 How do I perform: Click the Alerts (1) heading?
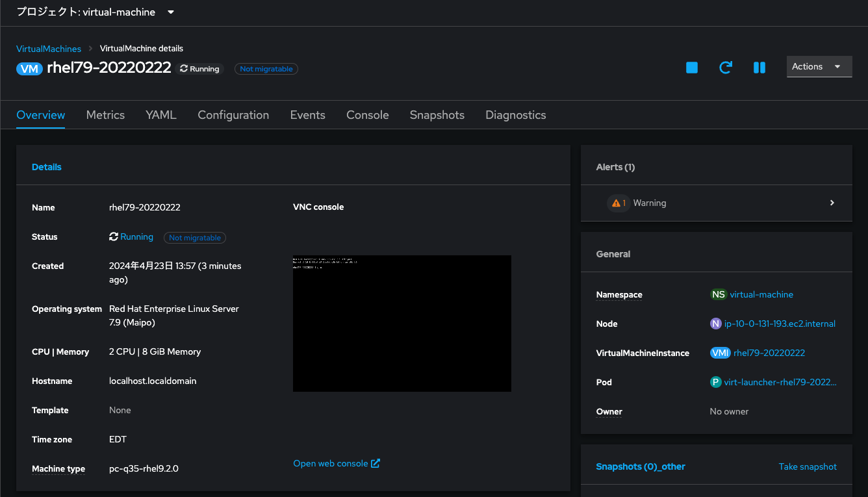click(x=615, y=167)
